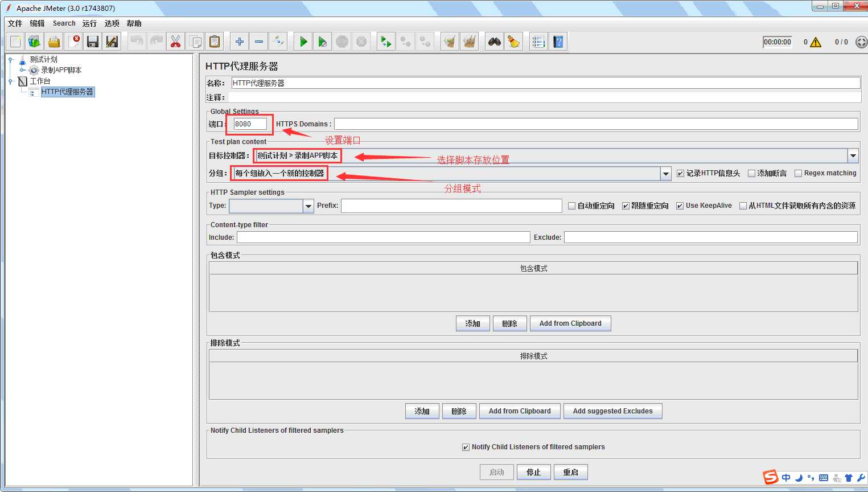Enable 添加断言 checkbox
The height and width of the screenshot is (492, 868).
point(751,174)
